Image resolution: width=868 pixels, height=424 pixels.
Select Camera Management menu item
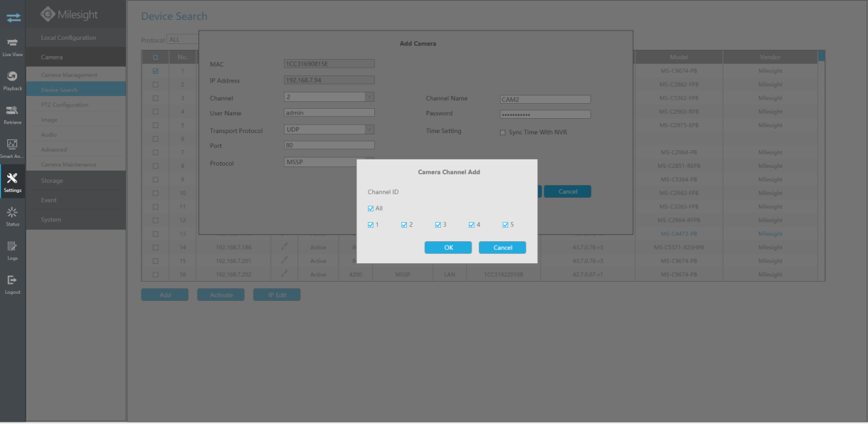[x=76, y=75]
